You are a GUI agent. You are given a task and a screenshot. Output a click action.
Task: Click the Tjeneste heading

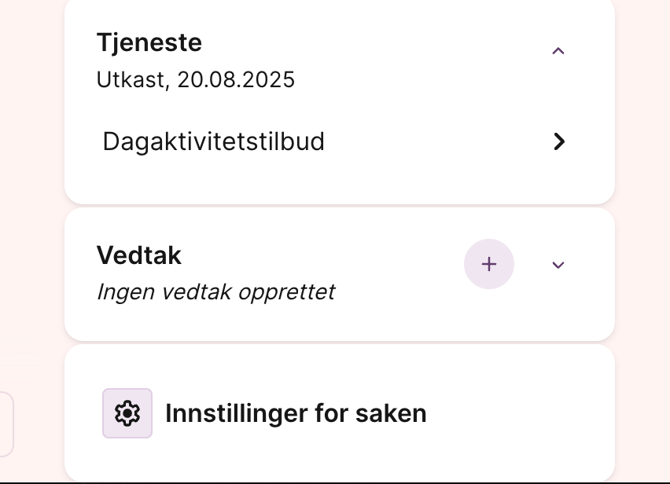pos(149,42)
